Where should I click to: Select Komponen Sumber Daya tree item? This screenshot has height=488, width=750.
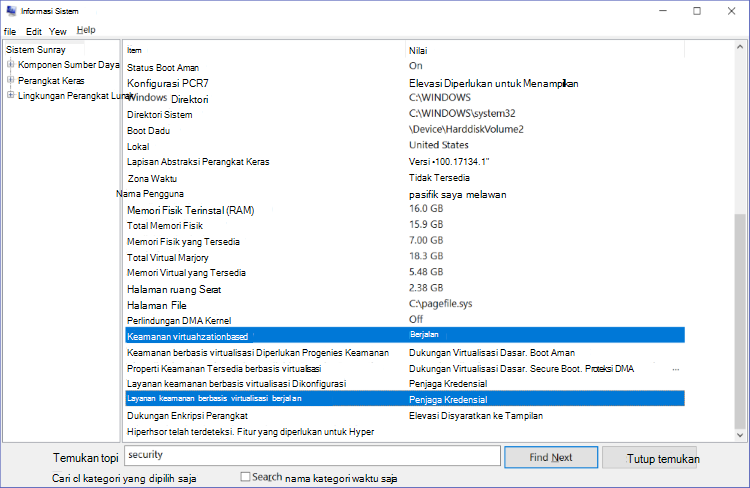[68, 65]
